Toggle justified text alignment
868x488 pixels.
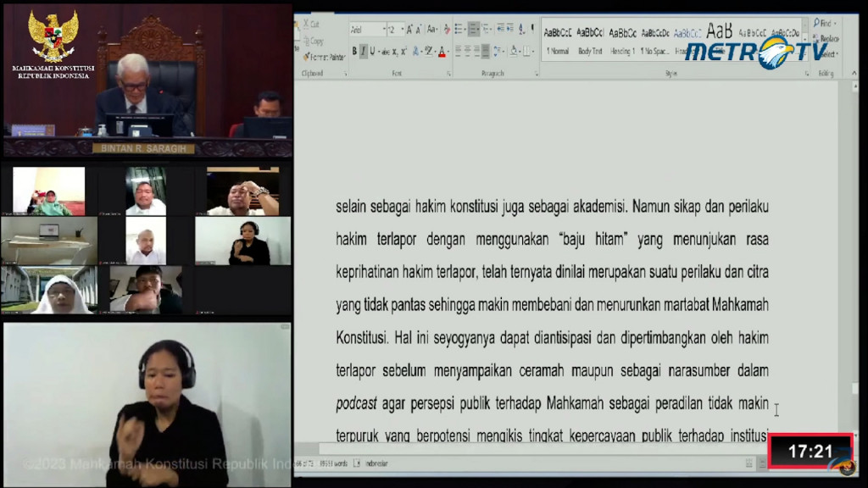click(x=486, y=51)
